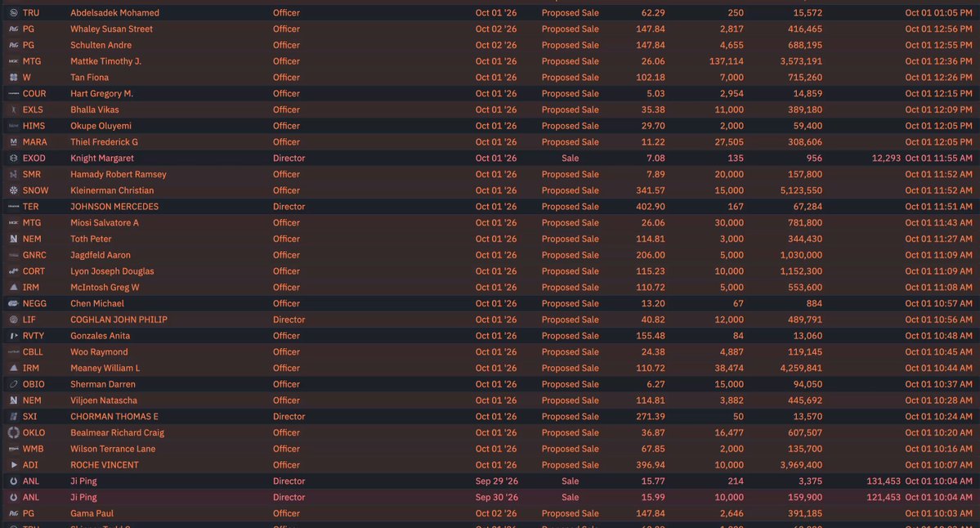Open the Oct 01 01:05 PM filing
This screenshot has width=980, height=528.
(x=939, y=13)
